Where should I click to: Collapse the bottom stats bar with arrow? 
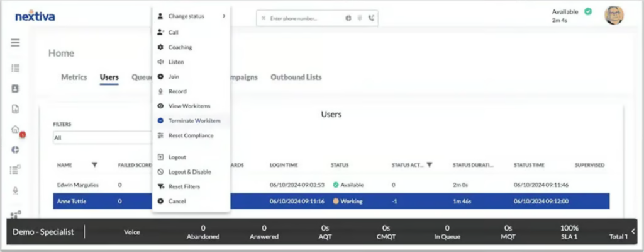point(633,231)
